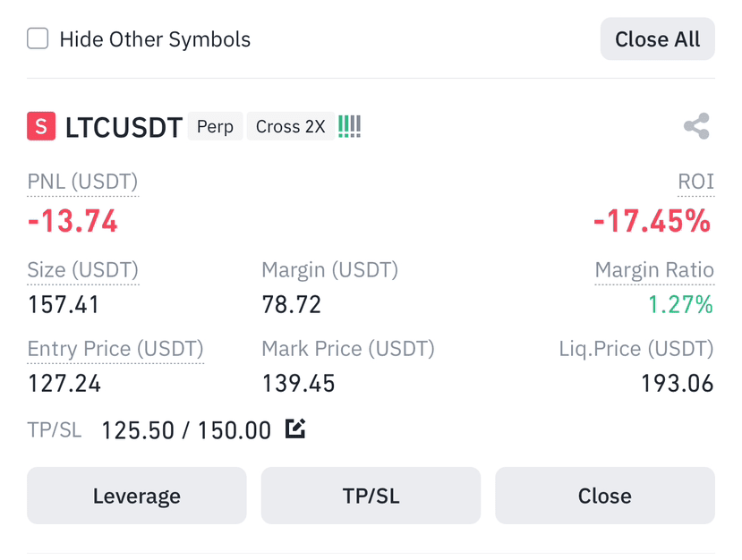Click the Close All button

pyautogui.click(x=657, y=38)
